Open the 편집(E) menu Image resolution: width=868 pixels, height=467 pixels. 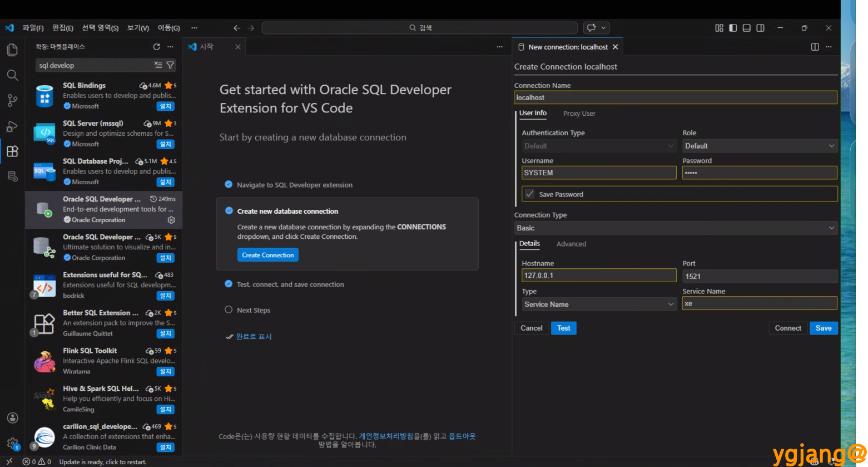[x=63, y=28]
